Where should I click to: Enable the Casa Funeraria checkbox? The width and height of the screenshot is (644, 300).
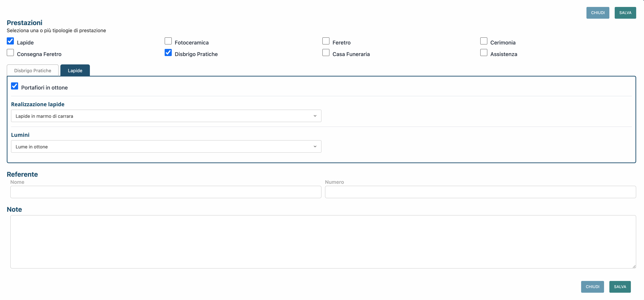coord(326,53)
